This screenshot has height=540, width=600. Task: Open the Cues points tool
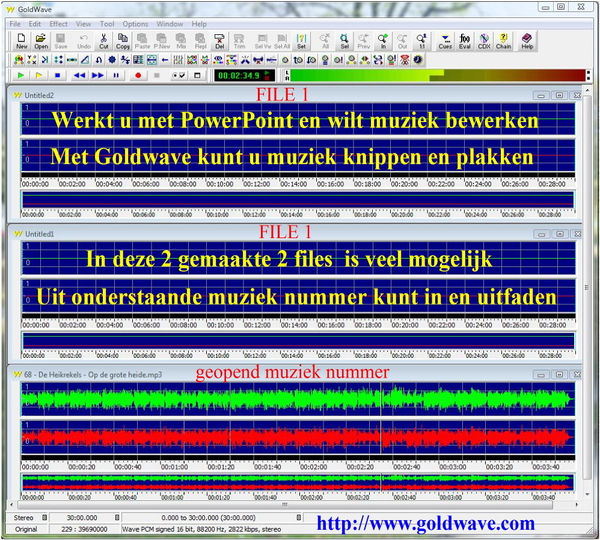445,41
